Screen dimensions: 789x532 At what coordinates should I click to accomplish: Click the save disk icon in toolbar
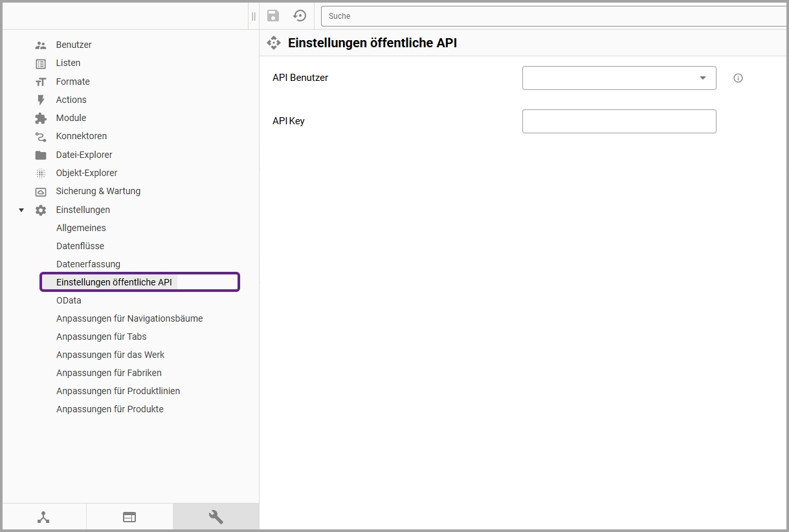point(273,16)
